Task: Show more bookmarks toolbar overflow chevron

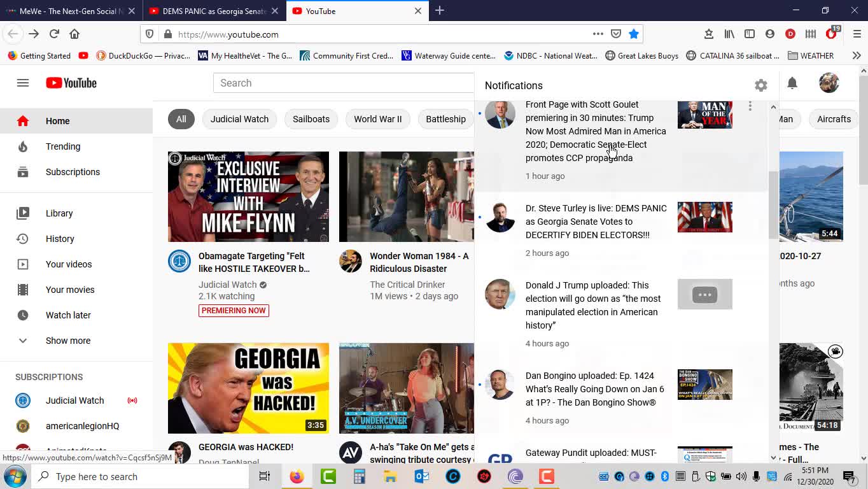Action: (857, 55)
